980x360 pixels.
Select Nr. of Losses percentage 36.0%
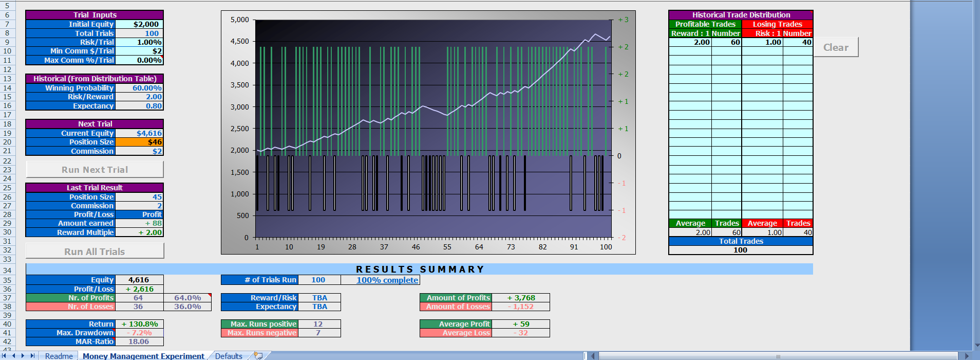point(187,307)
